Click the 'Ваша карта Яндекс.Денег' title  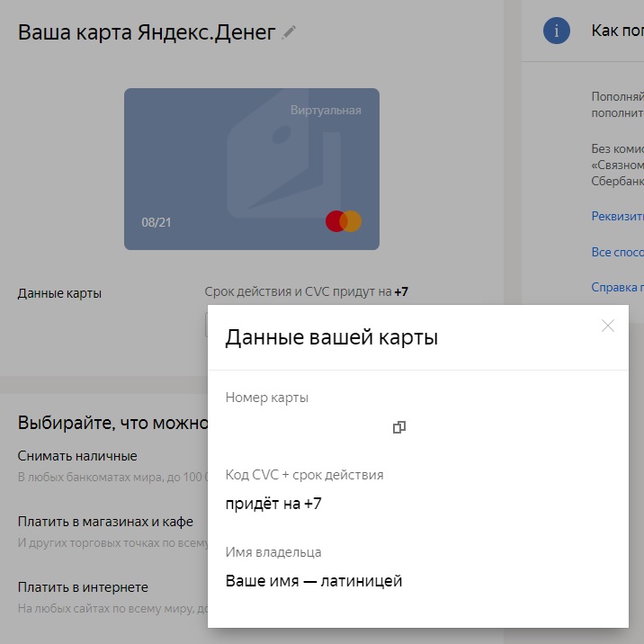point(147,32)
